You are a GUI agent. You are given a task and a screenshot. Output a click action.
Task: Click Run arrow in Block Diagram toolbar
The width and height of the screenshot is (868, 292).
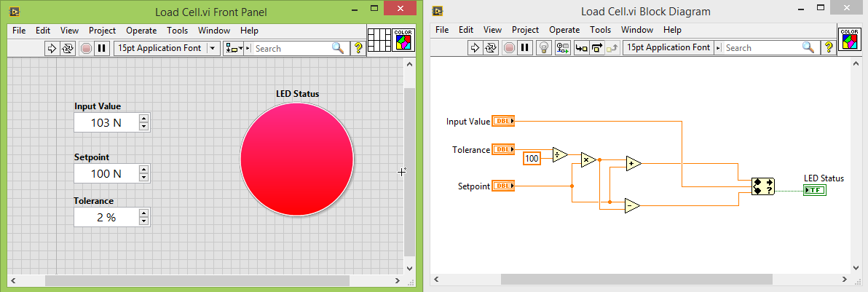click(x=474, y=47)
